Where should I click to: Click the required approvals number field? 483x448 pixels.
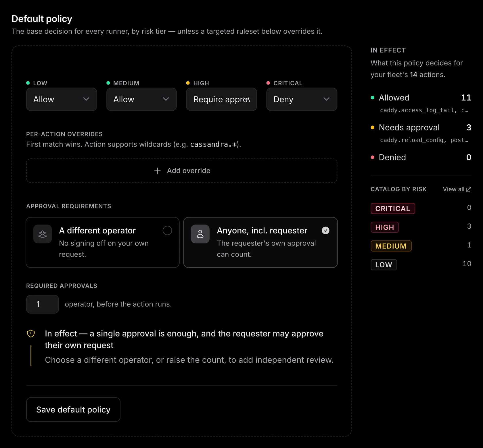point(43,304)
